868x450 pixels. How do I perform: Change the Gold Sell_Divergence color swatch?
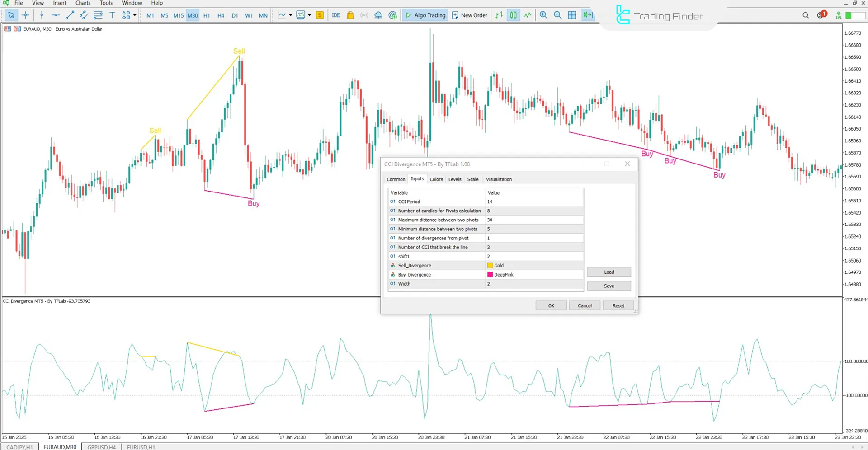[491, 265]
